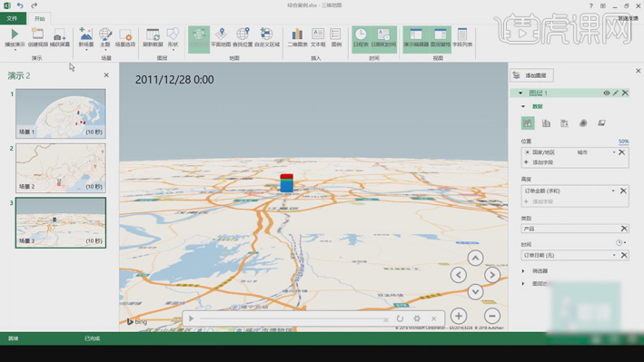Open the 订单金额 (求和) aggregation dropdown
This screenshot has width=644, height=362.
pos(613,191)
